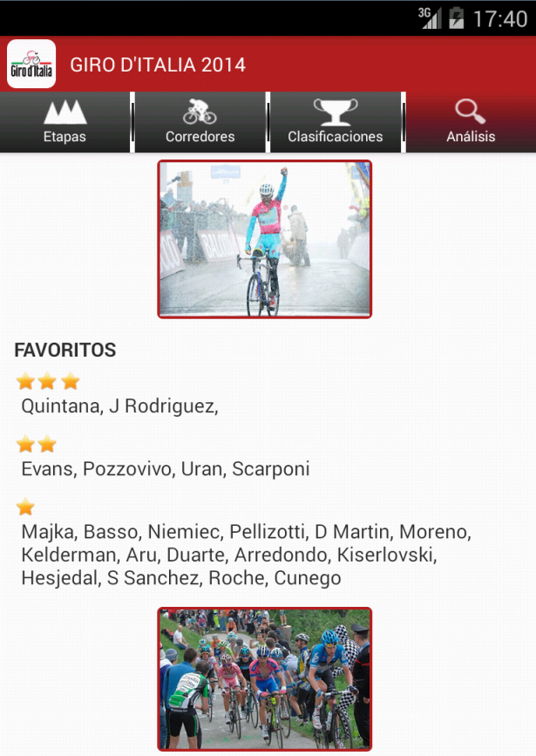The image size is (536, 756).
Task: Select the magnifier Análisis icon
Action: click(x=471, y=112)
